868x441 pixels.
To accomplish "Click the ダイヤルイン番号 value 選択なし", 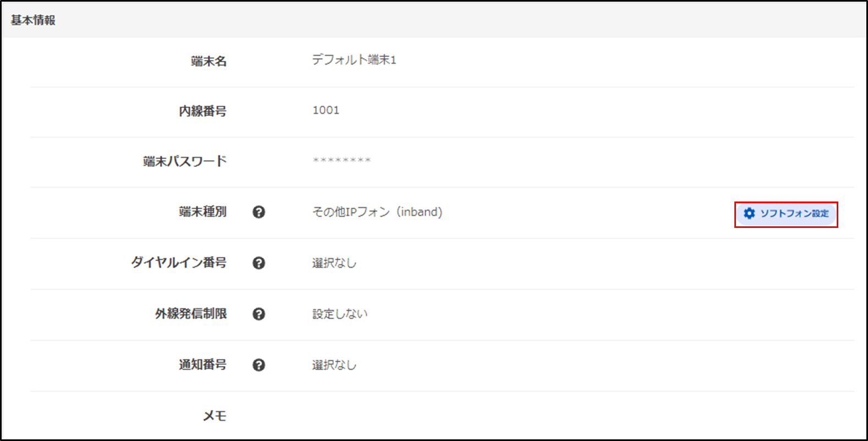I will click(334, 263).
